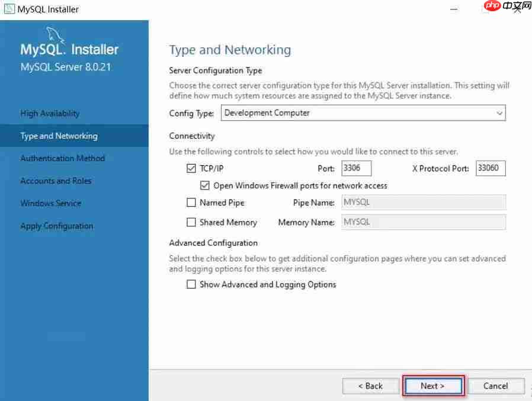Disable Open Windows Firewall ports option
Screen dimensions: 532x401
[x=205, y=185]
